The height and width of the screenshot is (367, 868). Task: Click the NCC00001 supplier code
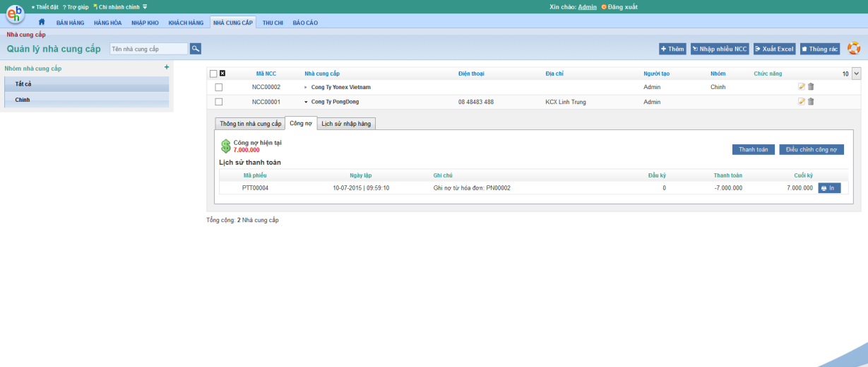click(x=266, y=102)
